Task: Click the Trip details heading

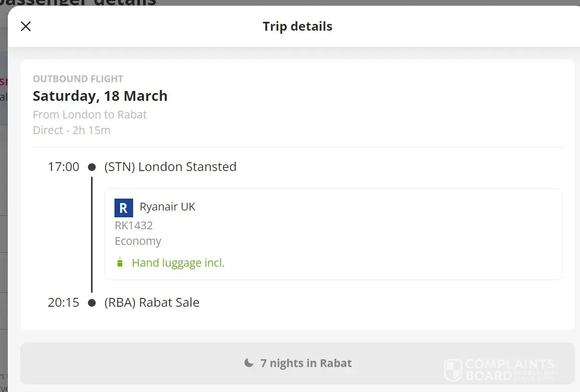Action: tap(297, 27)
